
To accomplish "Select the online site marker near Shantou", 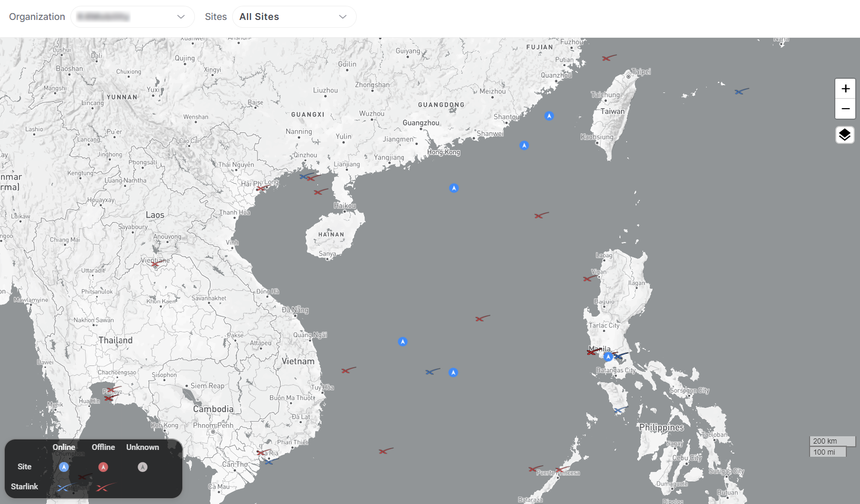I will click(x=549, y=116).
